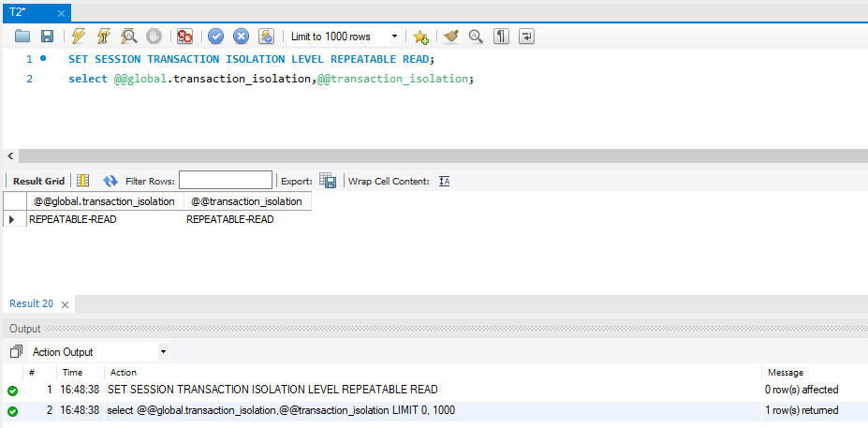Click the Action column header in output
This screenshot has height=428, width=868.
coord(124,373)
